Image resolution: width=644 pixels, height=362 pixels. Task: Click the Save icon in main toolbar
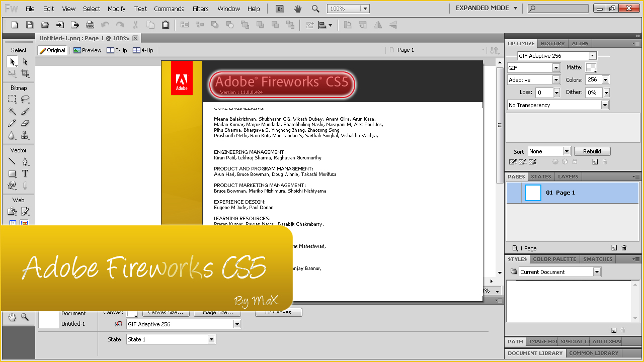coord(30,25)
